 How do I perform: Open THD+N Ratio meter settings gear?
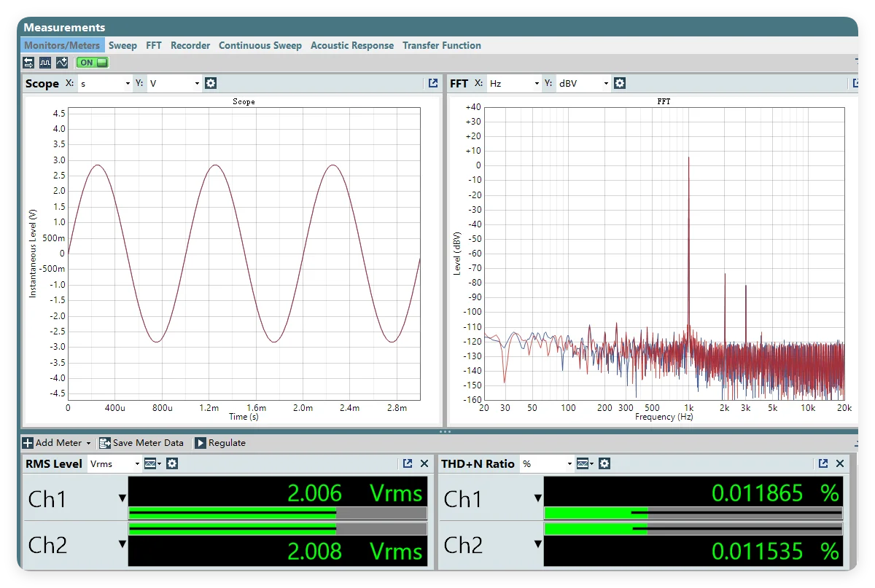pyautogui.click(x=604, y=463)
